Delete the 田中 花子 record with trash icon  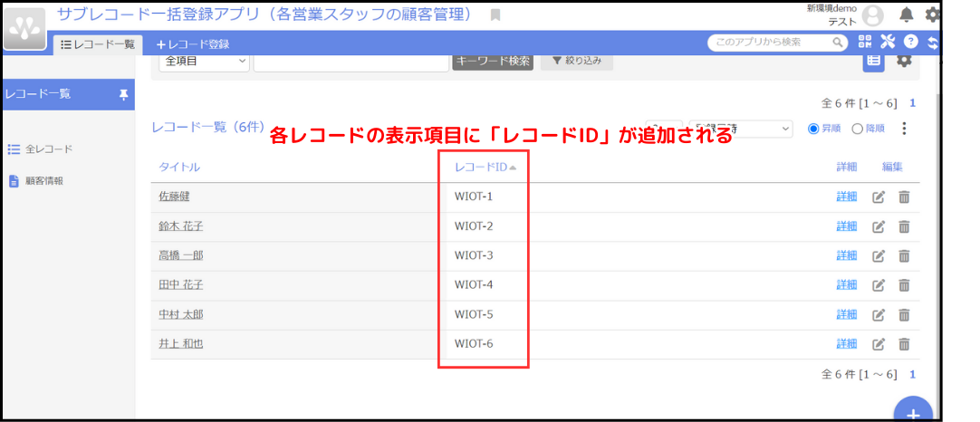pos(904,285)
